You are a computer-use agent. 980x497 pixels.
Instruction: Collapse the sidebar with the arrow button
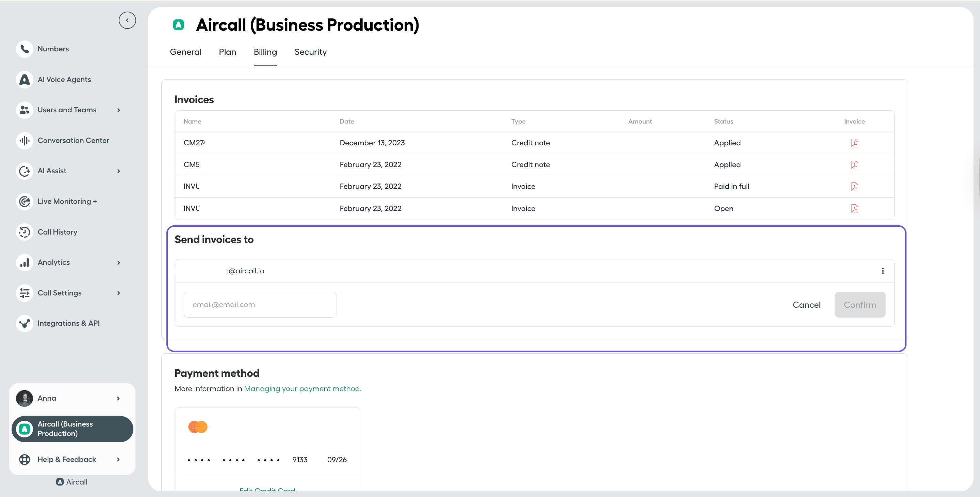127,20
